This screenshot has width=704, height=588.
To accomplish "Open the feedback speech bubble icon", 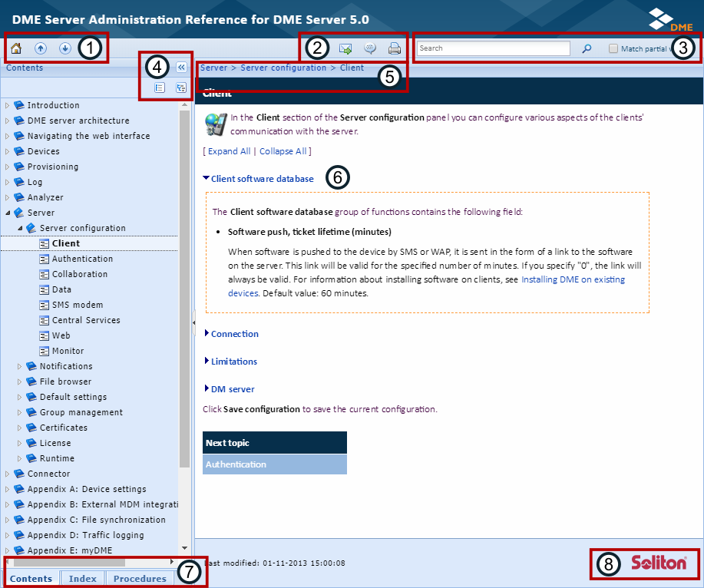I will [370, 48].
